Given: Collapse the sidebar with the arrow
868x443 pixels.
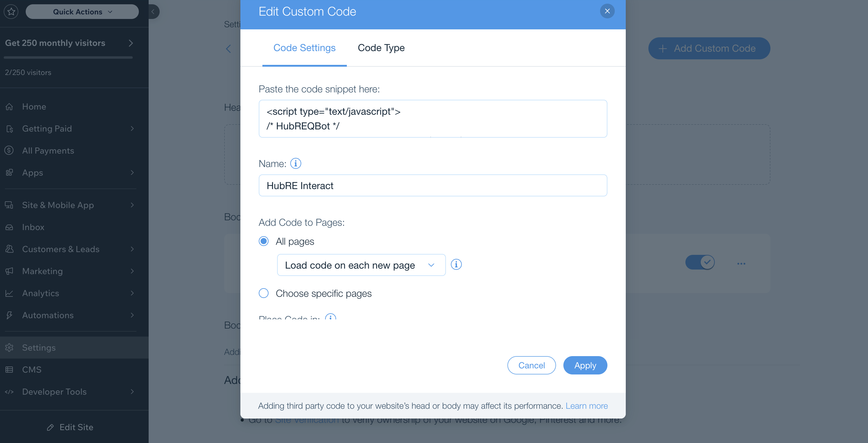Looking at the screenshot, I should pos(153,11).
